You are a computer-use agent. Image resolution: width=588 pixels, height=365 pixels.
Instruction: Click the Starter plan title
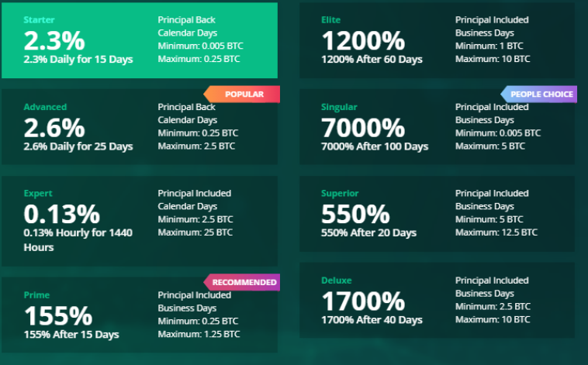[39, 20]
